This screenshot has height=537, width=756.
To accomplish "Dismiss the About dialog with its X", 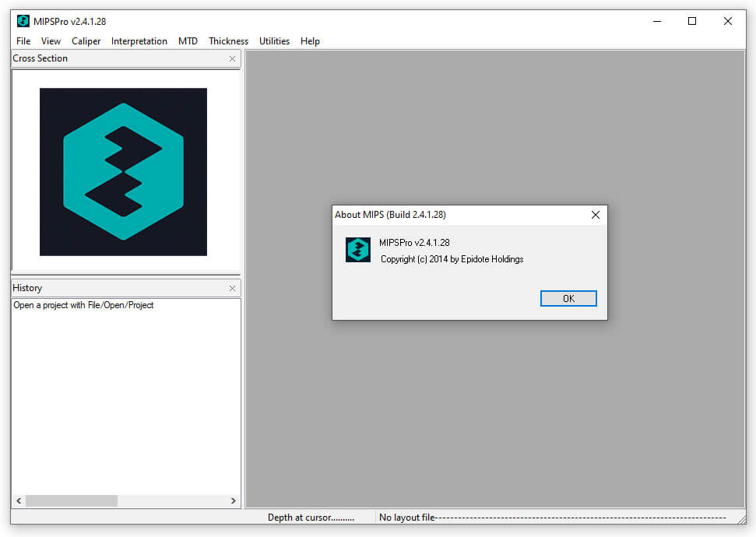I will 596,215.
